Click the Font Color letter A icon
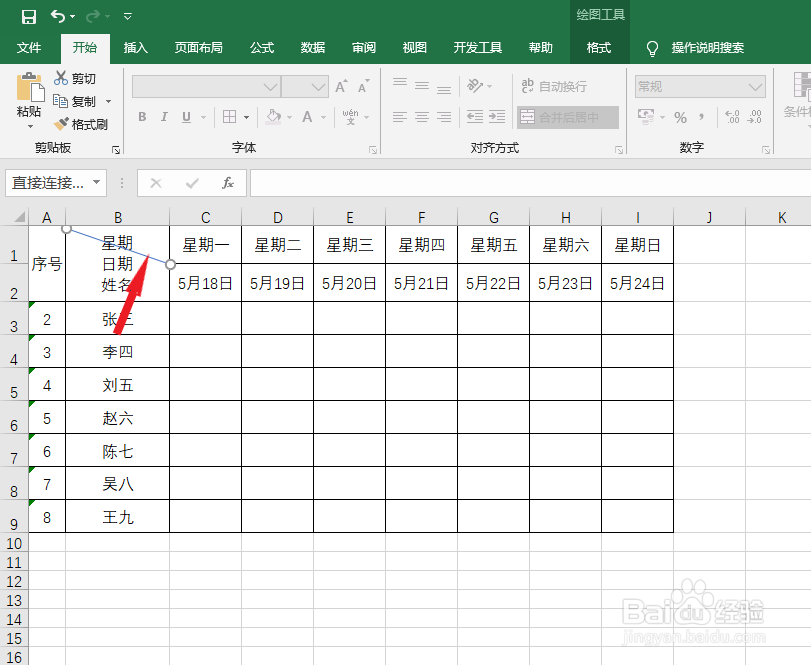Screen dimensions: 811x665 pos(307,117)
